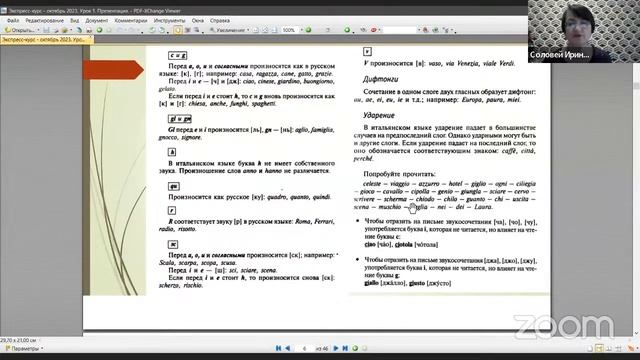Go to next page button
This screenshot has width=640, height=360.
tap(336, 348)
